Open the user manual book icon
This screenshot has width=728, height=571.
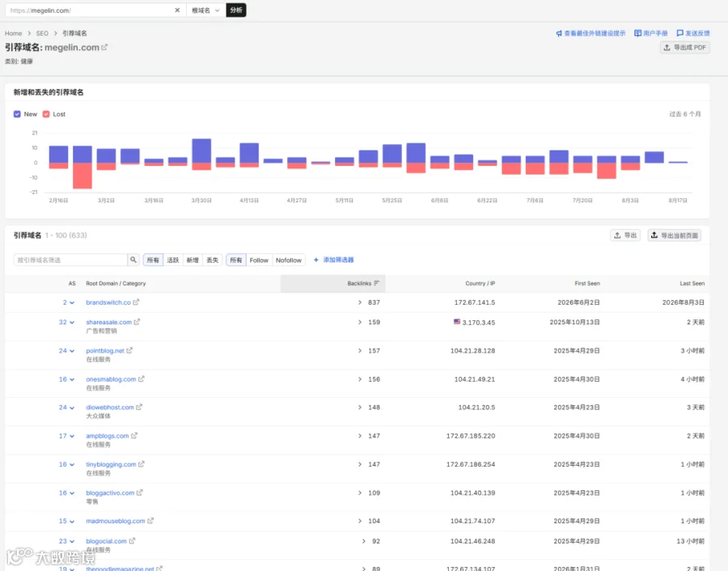638,33
